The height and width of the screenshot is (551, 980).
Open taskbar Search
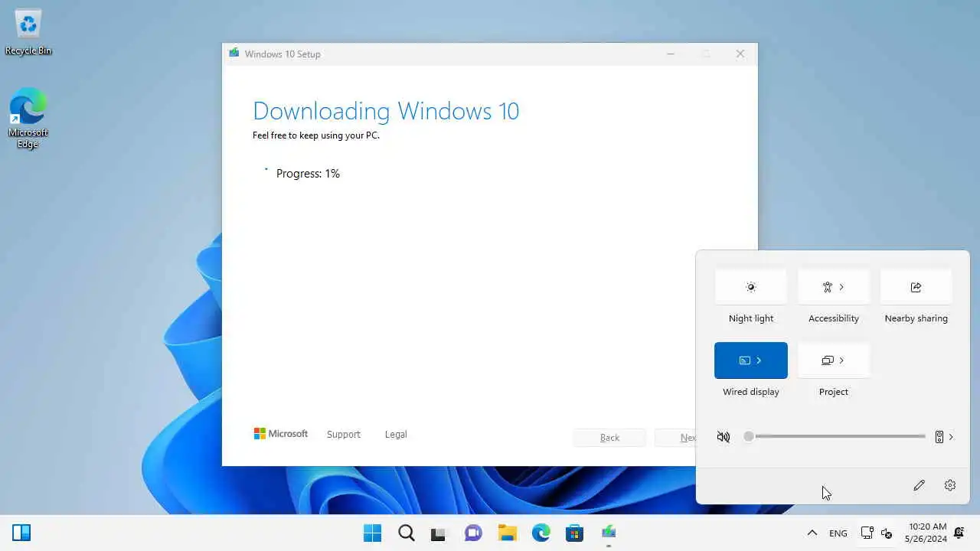[406, 533]
